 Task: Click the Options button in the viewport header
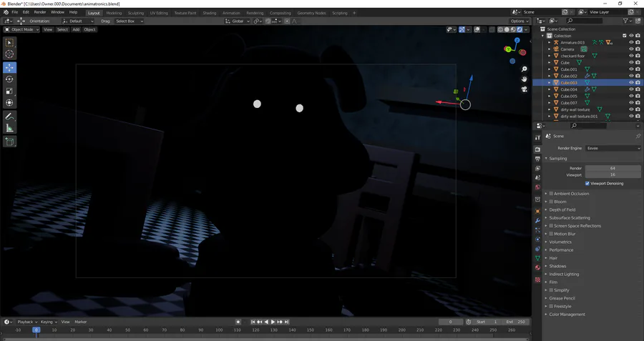pyautogui.click(x=519, y=21)
